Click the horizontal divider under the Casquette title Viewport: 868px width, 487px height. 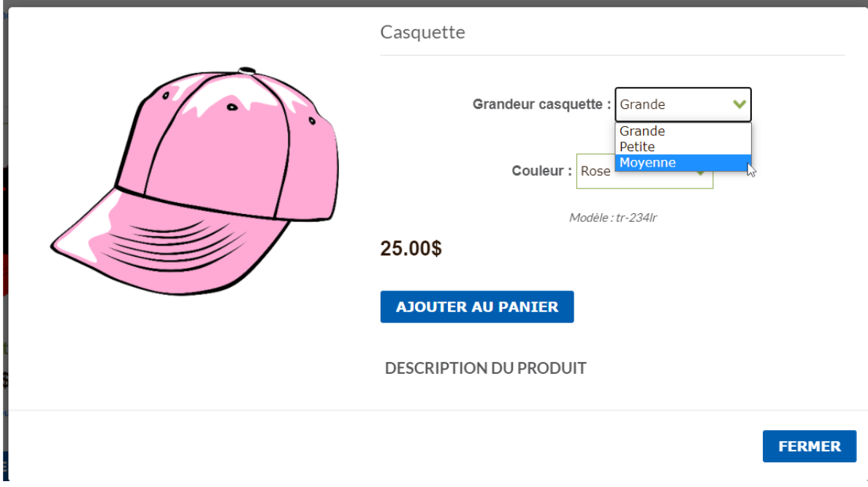(x=612, y=55)
